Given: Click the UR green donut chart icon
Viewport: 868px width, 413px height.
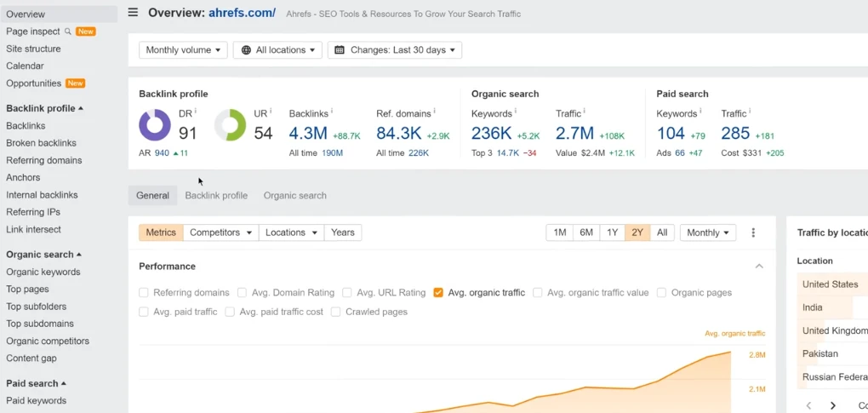Looking at the screenshot, I should [x=230, y=125].
